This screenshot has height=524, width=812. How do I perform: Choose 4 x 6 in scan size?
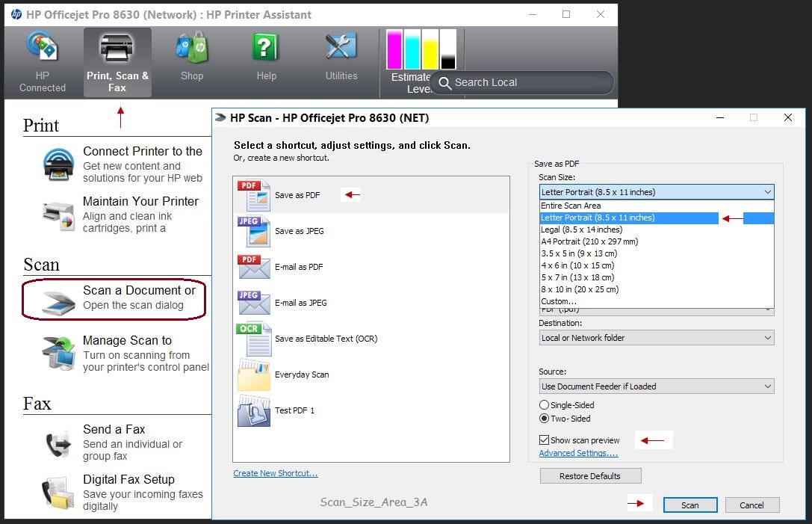(x=657, y=265)
